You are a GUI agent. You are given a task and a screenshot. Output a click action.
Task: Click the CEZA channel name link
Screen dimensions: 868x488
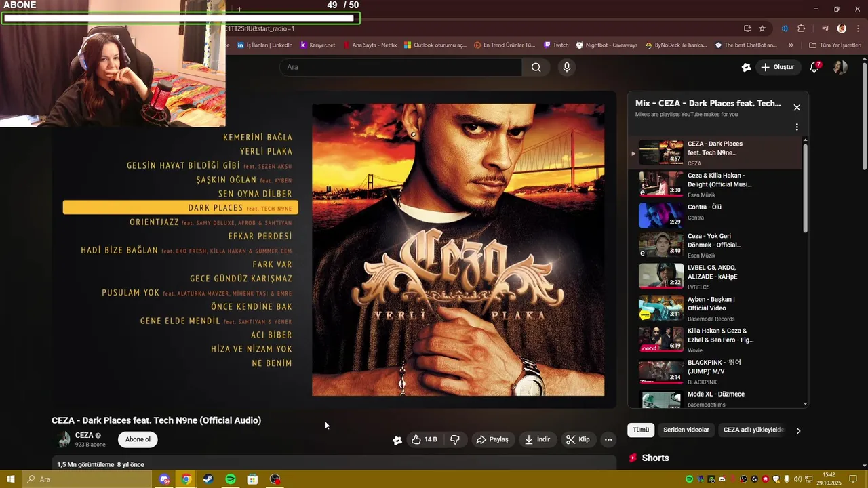point(84,435)
